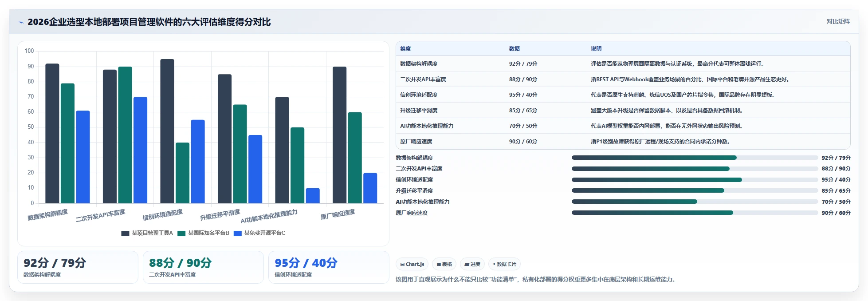The image size is (868, 301).
Task: Select the 原厂响应速度 table row name
Action: [x=416, y=142]
